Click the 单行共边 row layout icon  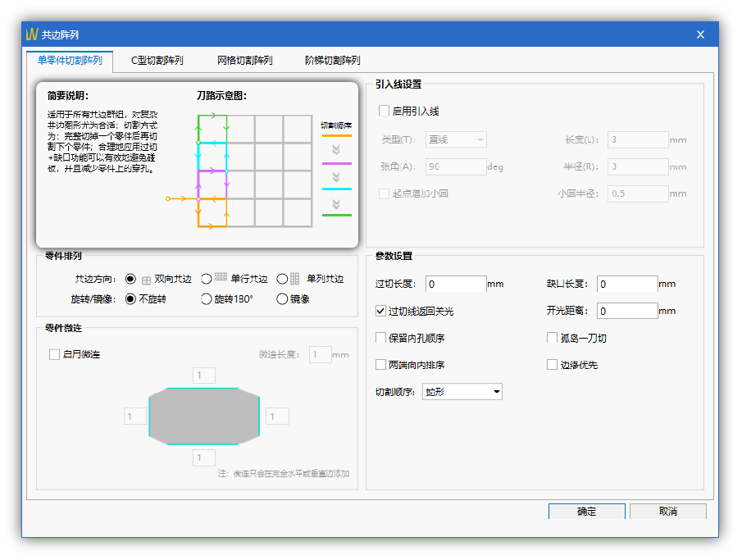[221, 278]
